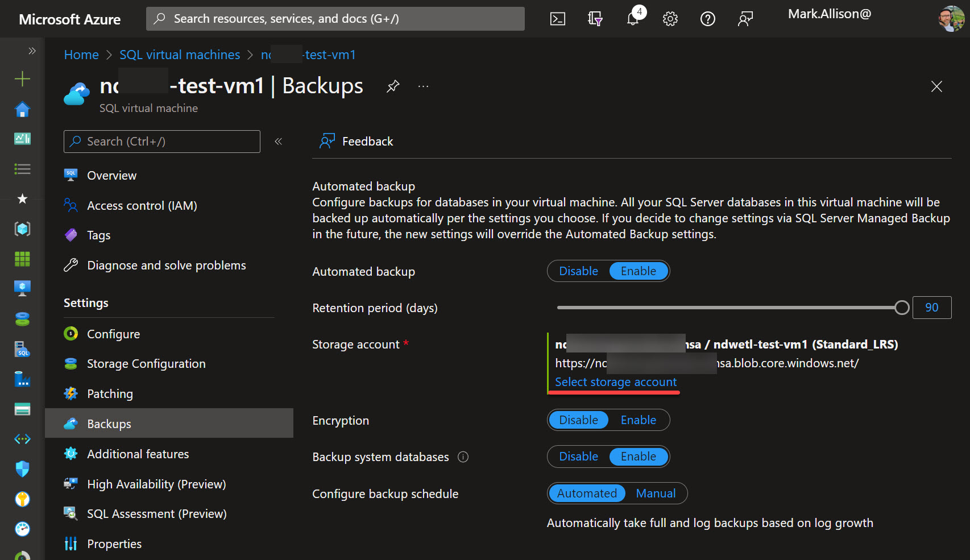970x560 pixels.
Task: Open the user avatar menu
Action: click(951, 19)
